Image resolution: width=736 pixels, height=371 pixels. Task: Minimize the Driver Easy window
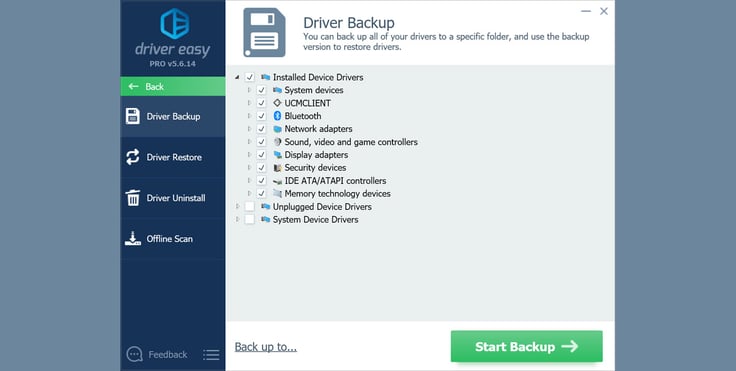(x=586, y=11)
